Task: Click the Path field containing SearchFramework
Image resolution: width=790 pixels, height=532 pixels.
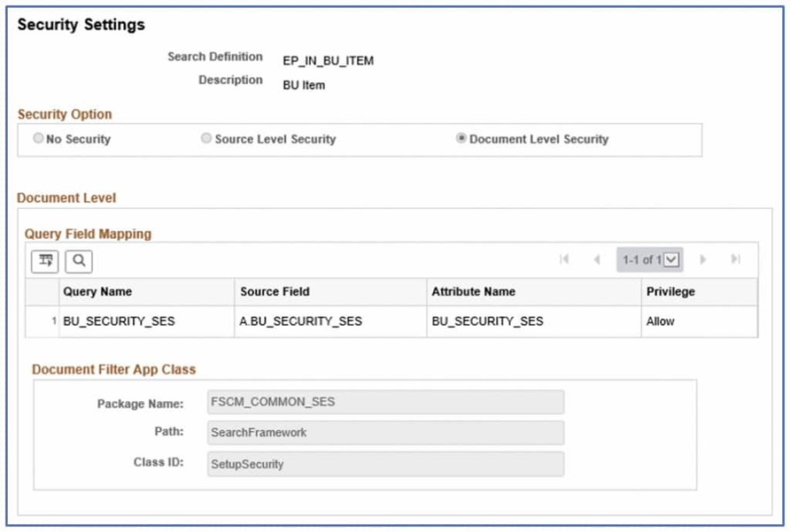Action: 384,433
